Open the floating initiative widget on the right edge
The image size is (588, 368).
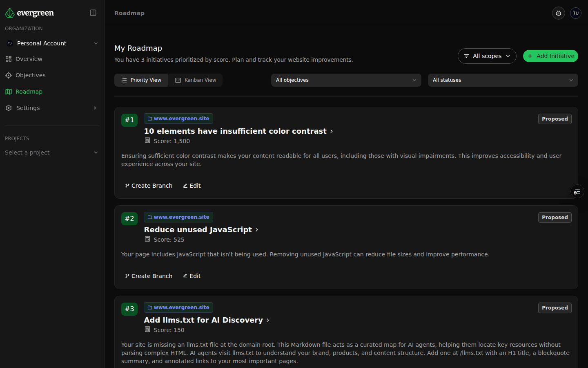(x=577, y=191)
